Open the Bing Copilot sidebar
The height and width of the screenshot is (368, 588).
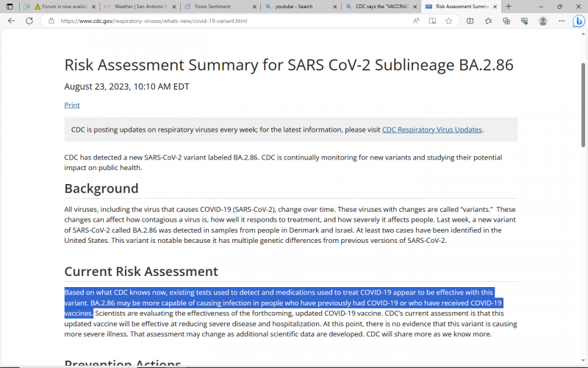click(x=577, y=21)
